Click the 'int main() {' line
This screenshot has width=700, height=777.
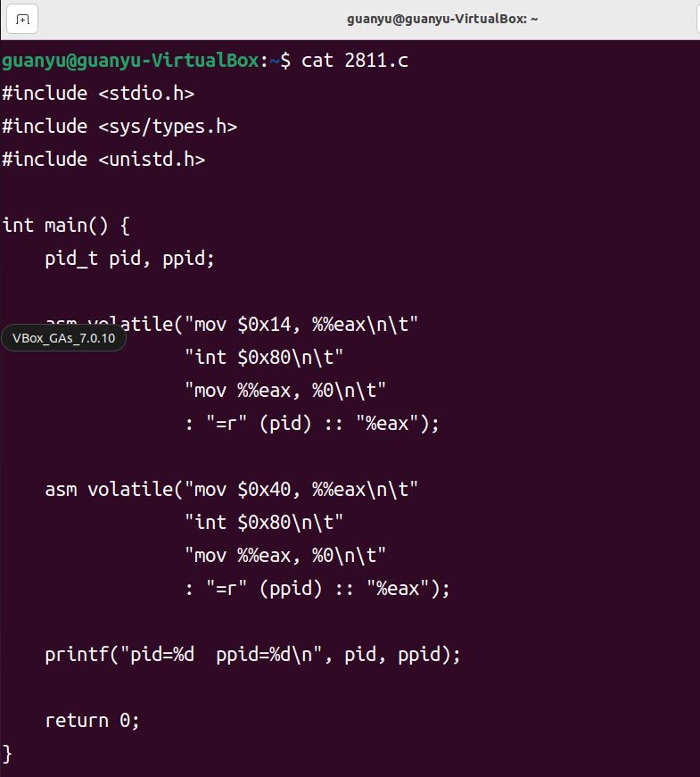point(66,226)
